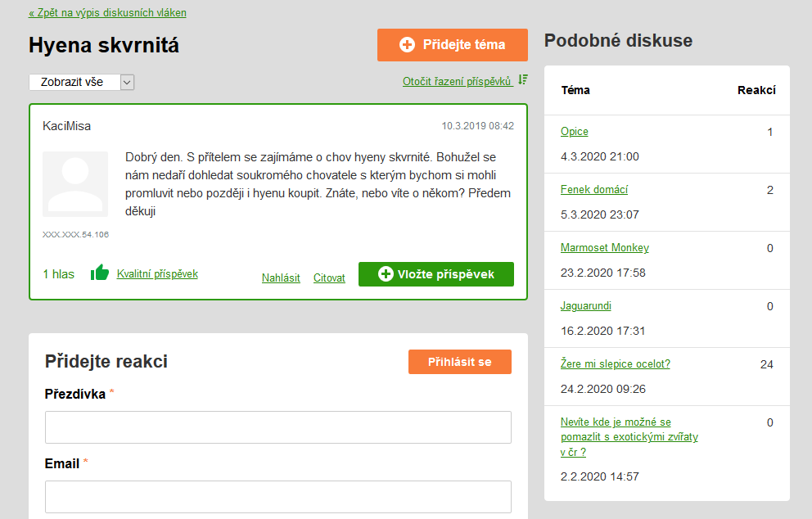Open the 'Zobrazit vše' dropdown
Viewport: 812px width, 519px height.
[81, 82]
